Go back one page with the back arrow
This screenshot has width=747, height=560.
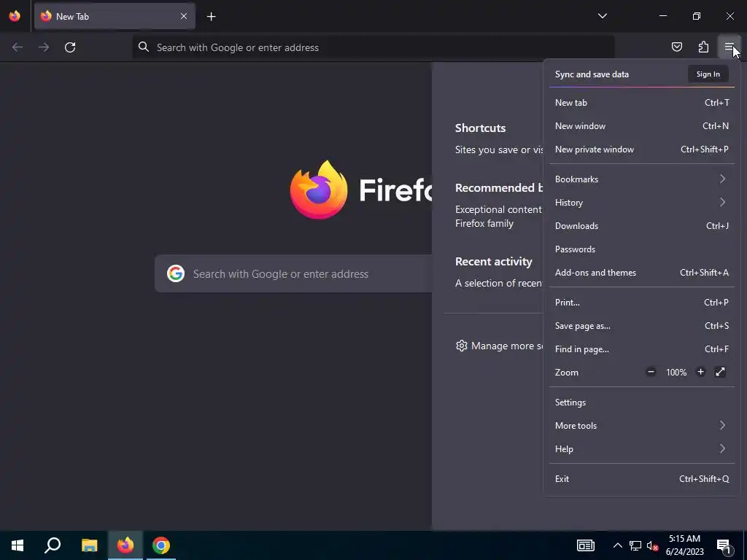coord(18,47)
